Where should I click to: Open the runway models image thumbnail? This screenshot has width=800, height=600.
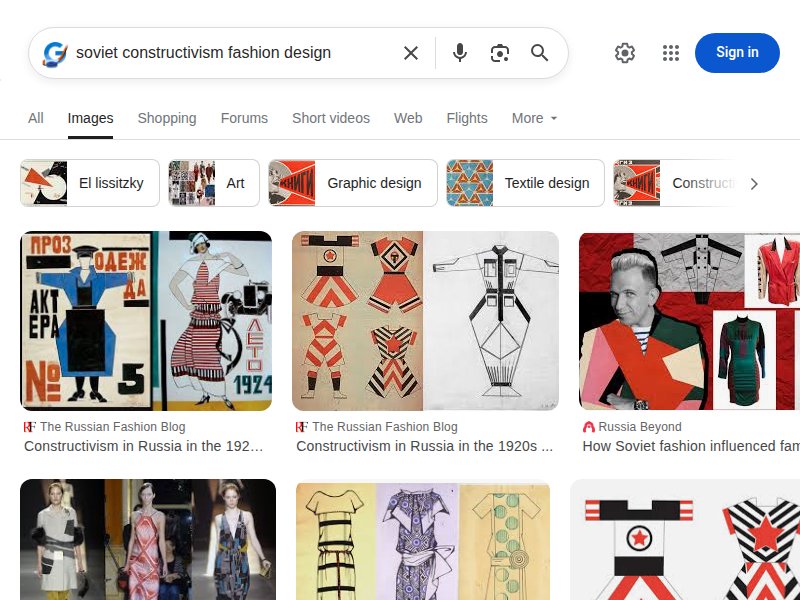pyautogui.click(x=146, y=540)
